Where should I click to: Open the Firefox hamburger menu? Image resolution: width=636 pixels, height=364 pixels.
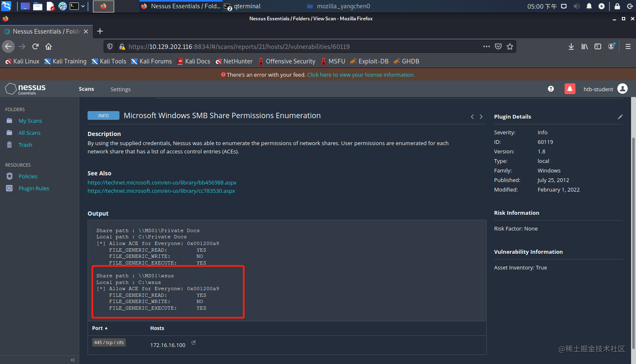coord(628,46)
